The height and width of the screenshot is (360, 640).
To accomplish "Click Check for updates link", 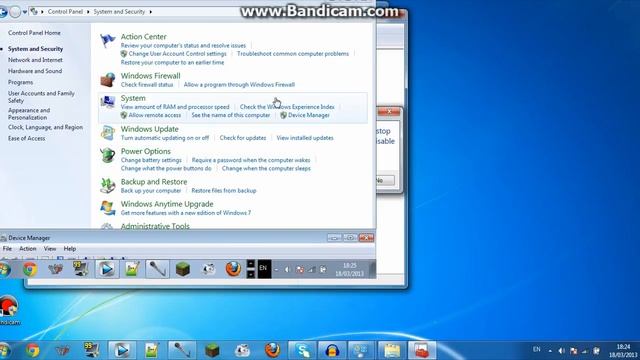I will click(243, 138).
